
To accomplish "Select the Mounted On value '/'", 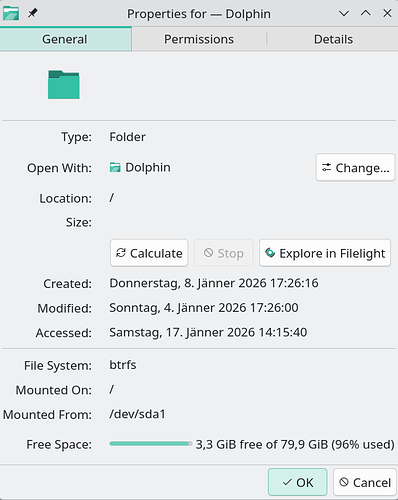I will point(112,389).
